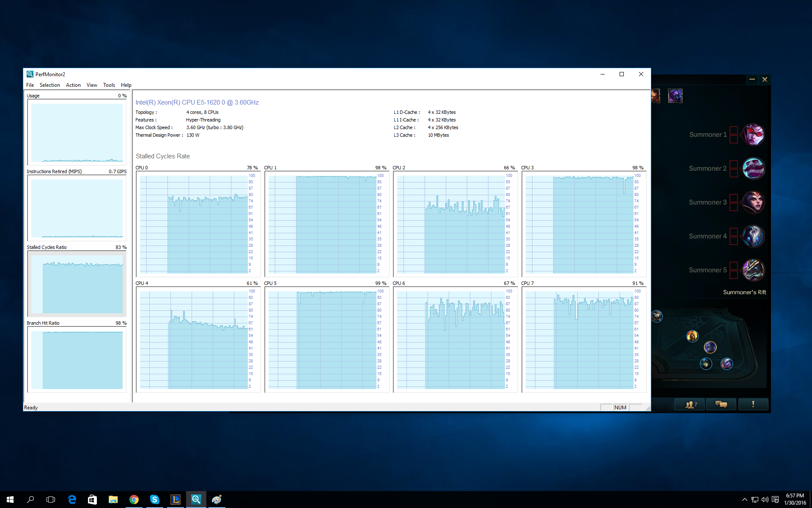
Task: Open the Help menu
Action: (x=126, y=85)
